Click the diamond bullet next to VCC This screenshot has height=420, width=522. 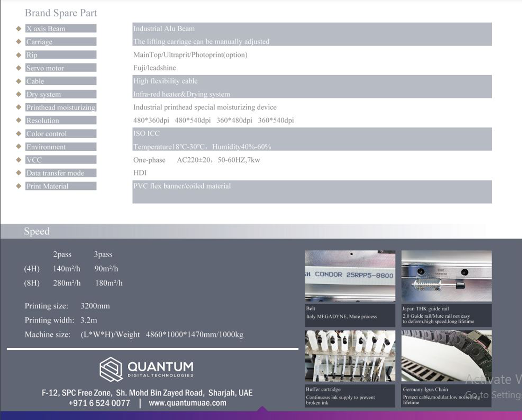[19, 160]
